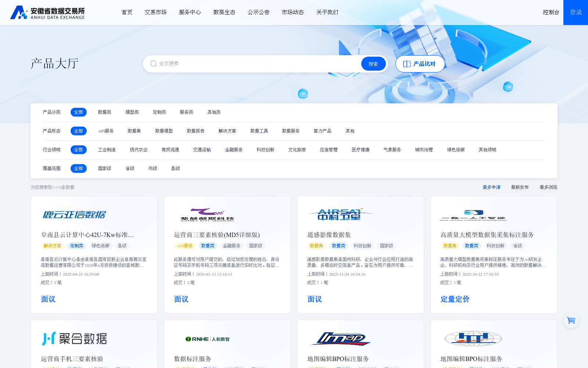The height and width of the screenshot is (368, 588).
Task: Click the Anhui Data Exchange logo
Action: coord(47,13)
